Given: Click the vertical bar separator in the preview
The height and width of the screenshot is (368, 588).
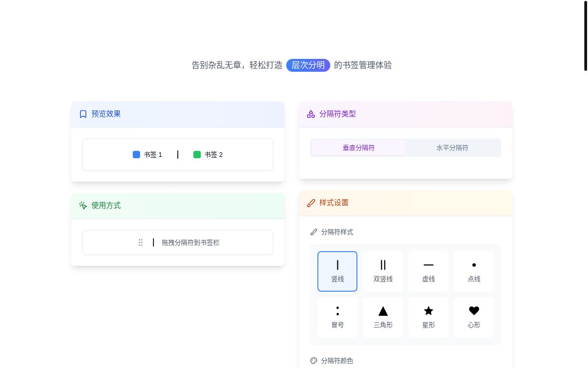Looking at the screenshot, I should point(178,155).
